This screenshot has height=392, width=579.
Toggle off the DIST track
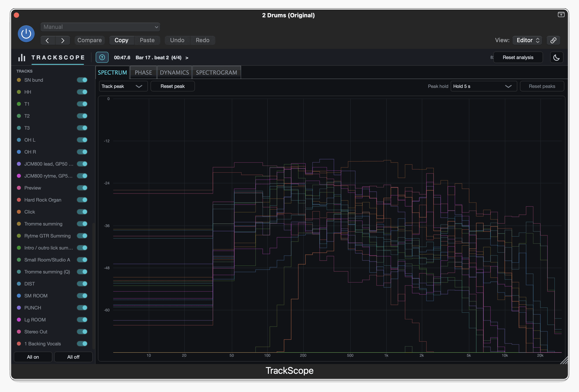point(82,284)
